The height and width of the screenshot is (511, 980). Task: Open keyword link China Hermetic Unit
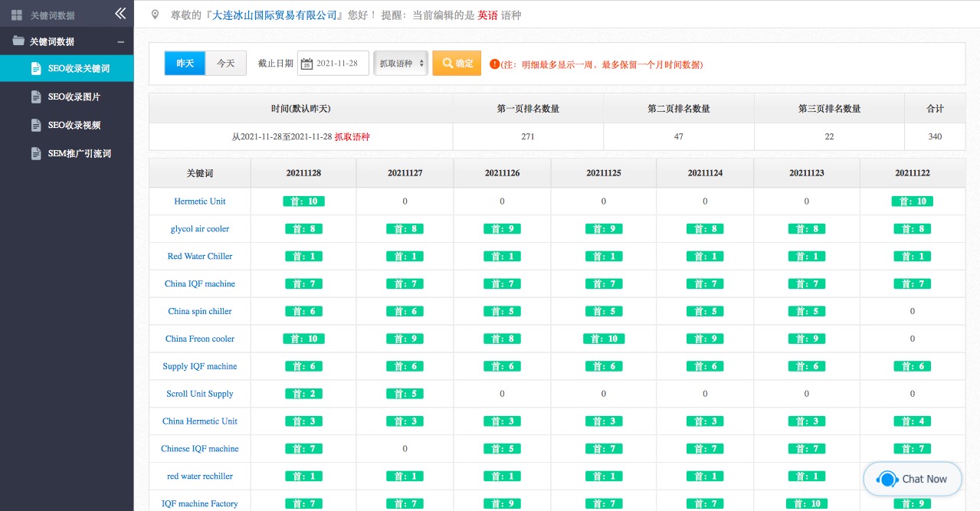(x=200, y=422)
